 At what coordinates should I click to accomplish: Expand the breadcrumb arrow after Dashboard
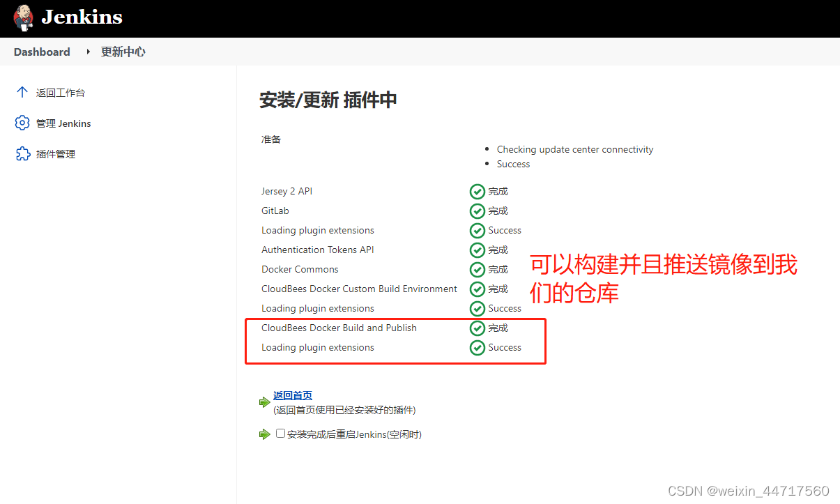88,52
